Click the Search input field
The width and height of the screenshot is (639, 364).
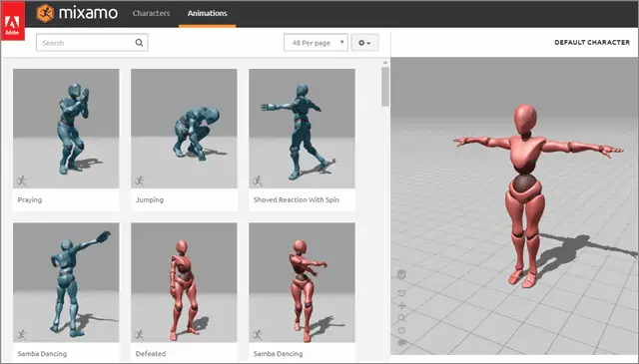(x=92, y=42)
